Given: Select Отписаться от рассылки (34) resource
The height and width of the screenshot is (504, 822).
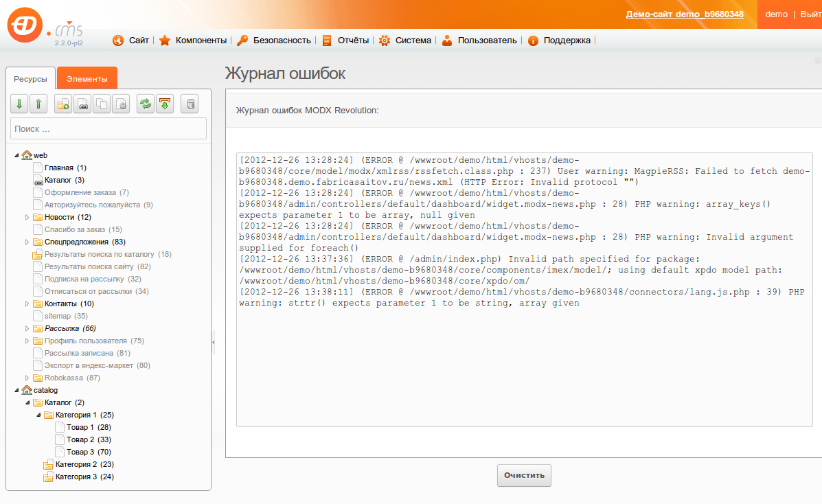Looking at the screenshot, I should pos(96,291).
